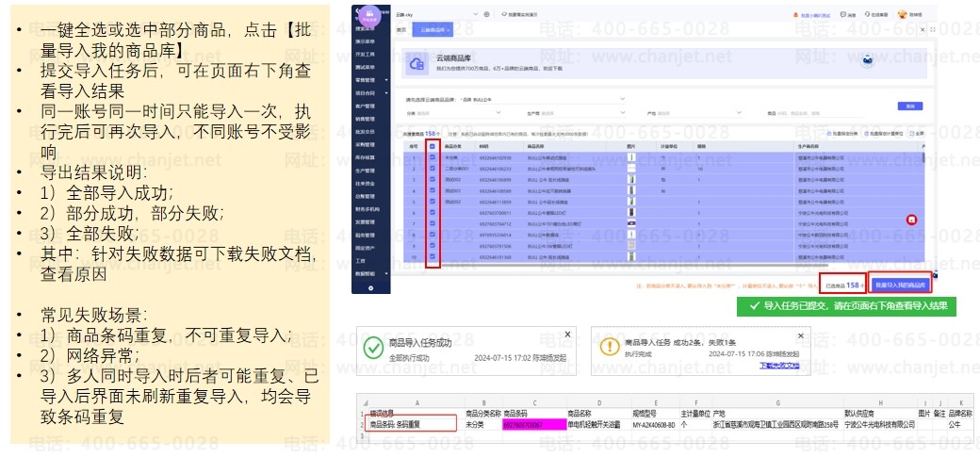
Task: Open the 首页 home tab
Action: click(x=401, y=30)
